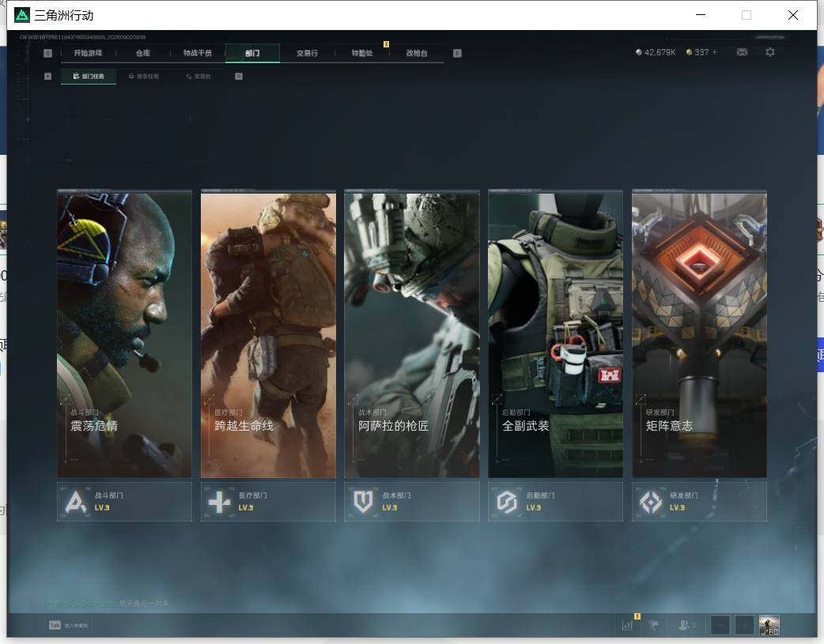This screenshot has height=644, width=824.
Task: Click the second empty teammate plus slot
Action: [x=745, y=625]
